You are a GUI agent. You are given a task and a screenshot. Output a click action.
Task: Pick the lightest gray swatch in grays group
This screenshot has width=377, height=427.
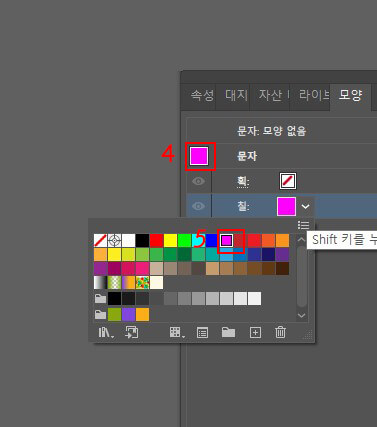pos(254,298)
